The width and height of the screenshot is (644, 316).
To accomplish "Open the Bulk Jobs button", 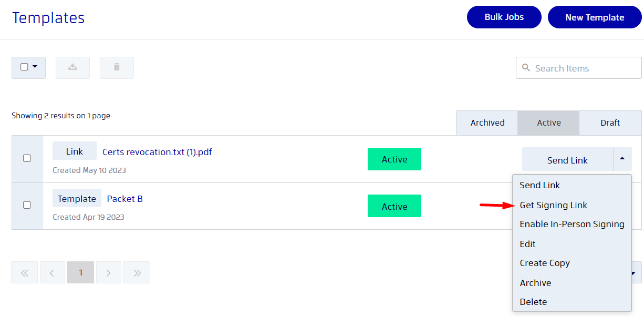I will pos(504,17).
